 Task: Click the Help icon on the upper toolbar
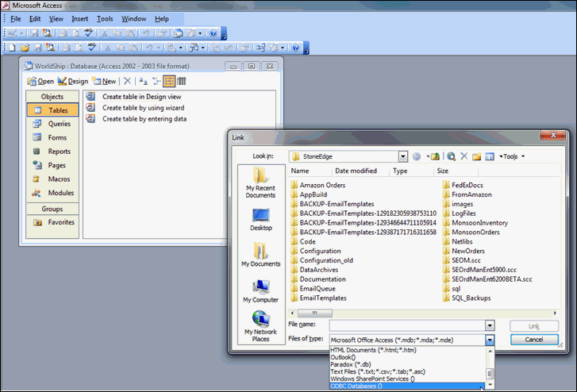coord(213,33)
